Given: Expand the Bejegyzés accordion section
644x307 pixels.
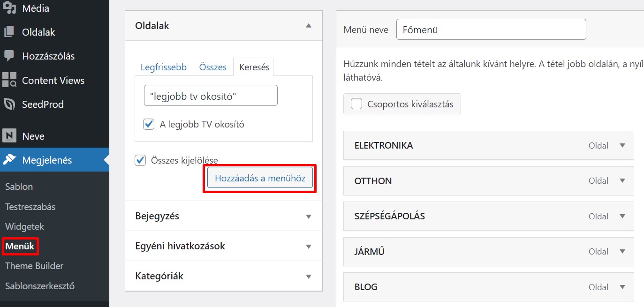Looking at the screenshot, I should click(x=308, y=217).
